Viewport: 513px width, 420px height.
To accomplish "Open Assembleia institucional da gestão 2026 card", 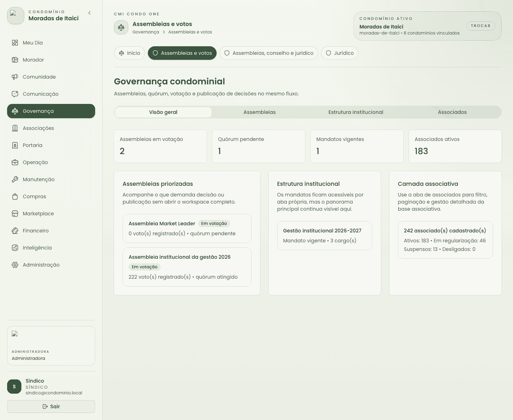I will click(187, 267).
